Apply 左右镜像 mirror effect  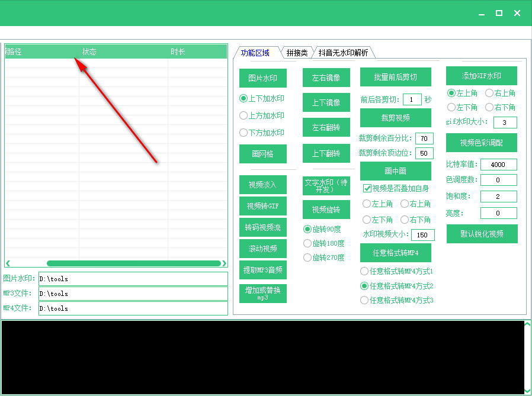tap(326, 78)
